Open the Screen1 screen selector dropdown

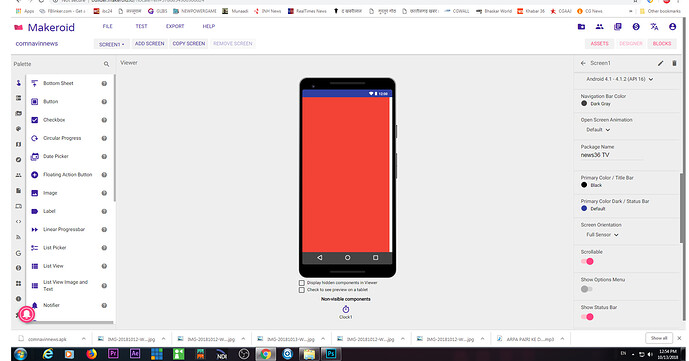click(x=111, y=44)
